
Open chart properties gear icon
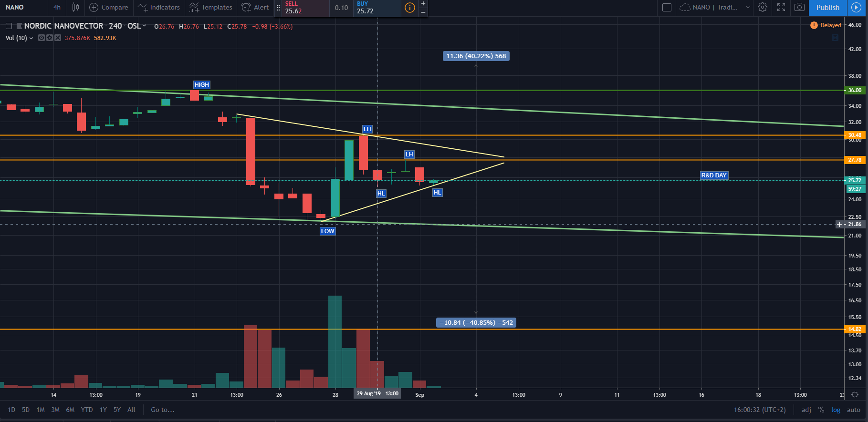[x=763, y=7]
